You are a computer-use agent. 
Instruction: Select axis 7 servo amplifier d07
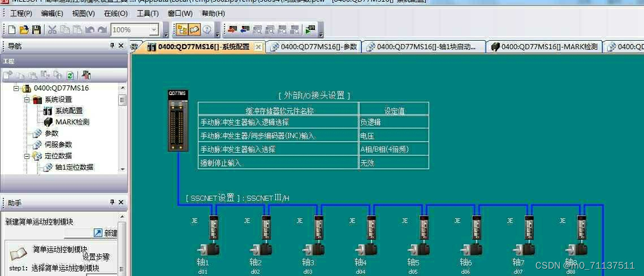(x=529, y=227)
